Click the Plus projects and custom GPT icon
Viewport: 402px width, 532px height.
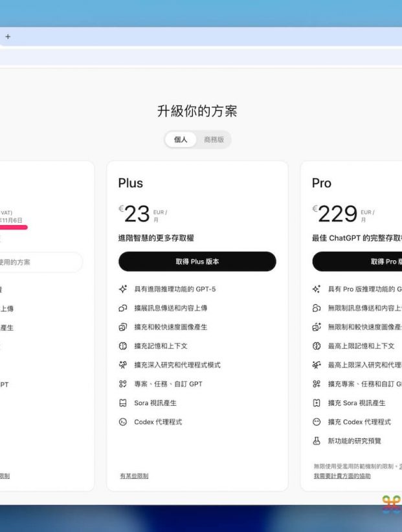tap(123, 384)
